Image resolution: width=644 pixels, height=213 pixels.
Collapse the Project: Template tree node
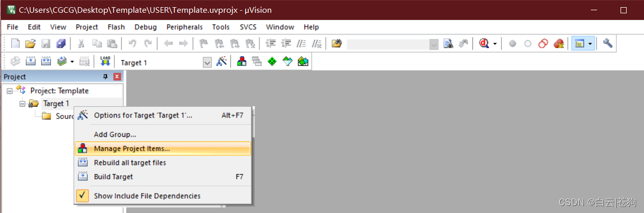click(x=9, y=90)
